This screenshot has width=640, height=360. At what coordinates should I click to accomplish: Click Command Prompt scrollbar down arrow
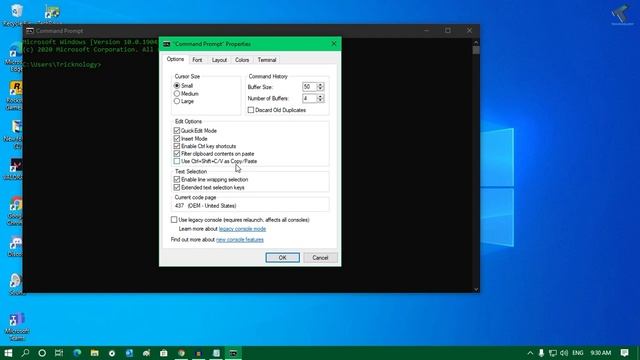[476, 289]
